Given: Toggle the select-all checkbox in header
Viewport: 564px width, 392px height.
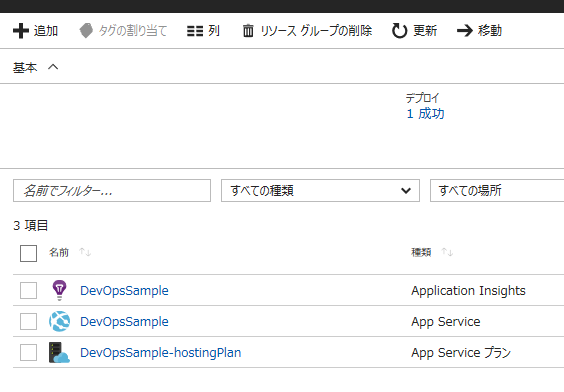Looking at the screenshot, I should [x=28, y=253].
